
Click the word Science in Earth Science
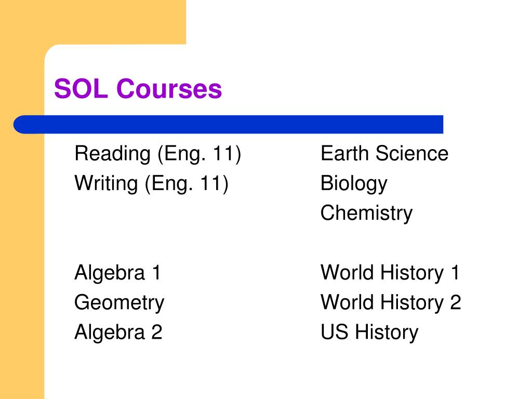[x=412, y=153]
